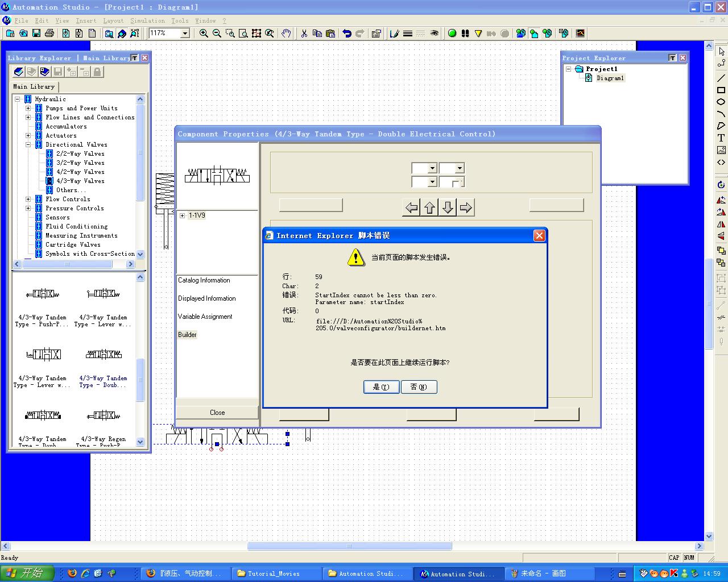This screenshot has height=582, width=728.
Task: Open the plotter graph icon
Action: [x=580, y=34]
